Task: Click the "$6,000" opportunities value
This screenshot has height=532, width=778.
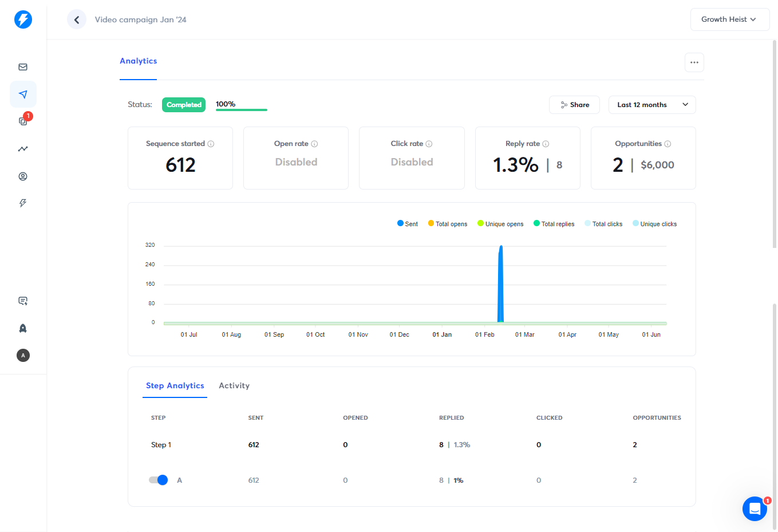Action: 657,165
